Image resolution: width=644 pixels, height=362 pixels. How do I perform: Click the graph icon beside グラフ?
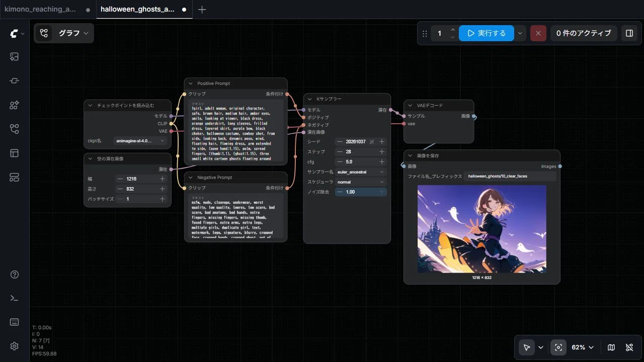click(44, 33)
